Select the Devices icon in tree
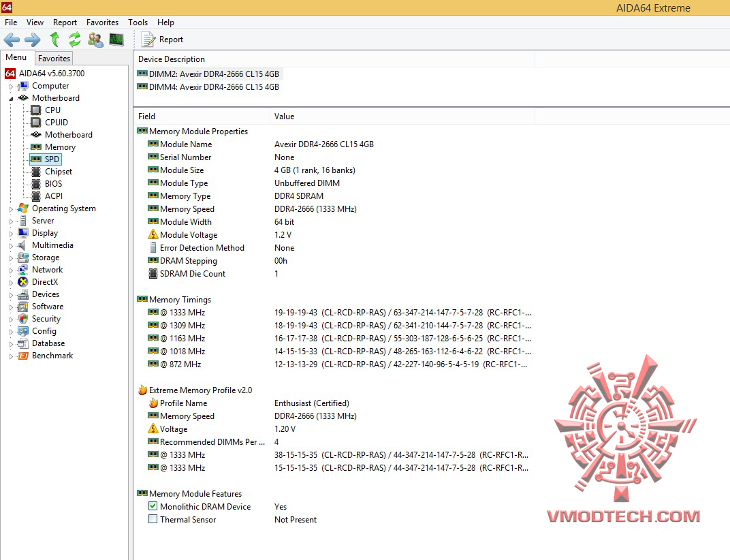Viewport: 730px width, 560px height. [23, 294]
